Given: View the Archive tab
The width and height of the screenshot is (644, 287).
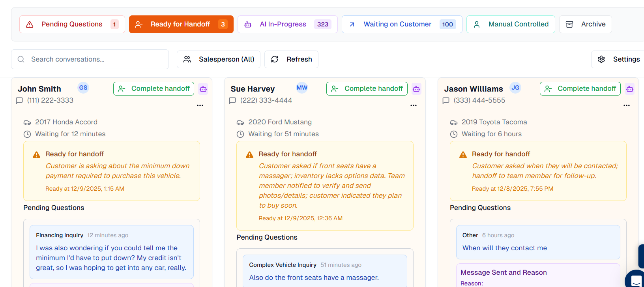Looking at the screenshot, I should (586, 24).
